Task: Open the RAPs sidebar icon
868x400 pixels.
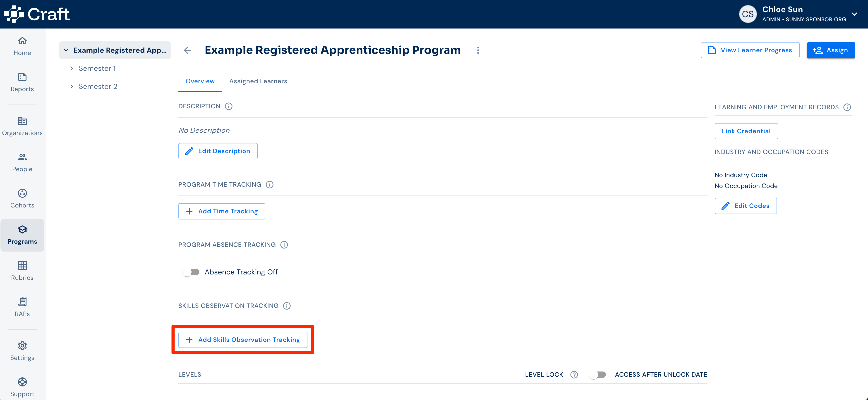Action: coord(22,302)
